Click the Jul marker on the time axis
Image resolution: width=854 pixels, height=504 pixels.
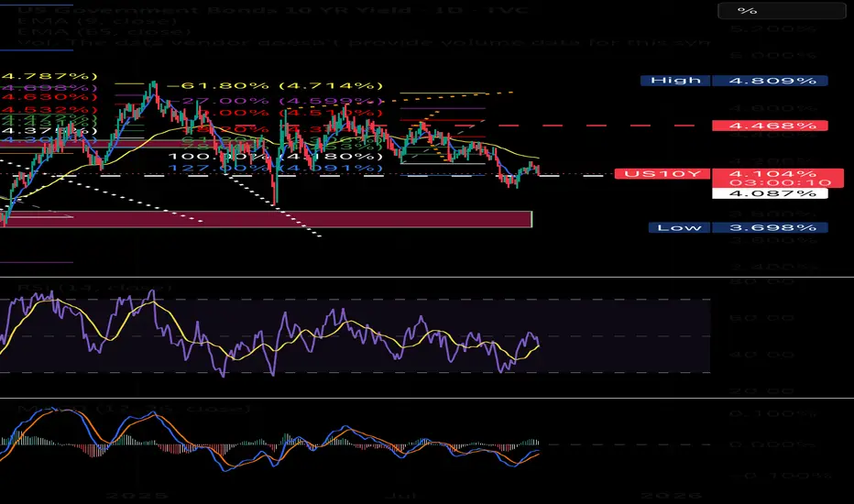click(x=400, y=496)
